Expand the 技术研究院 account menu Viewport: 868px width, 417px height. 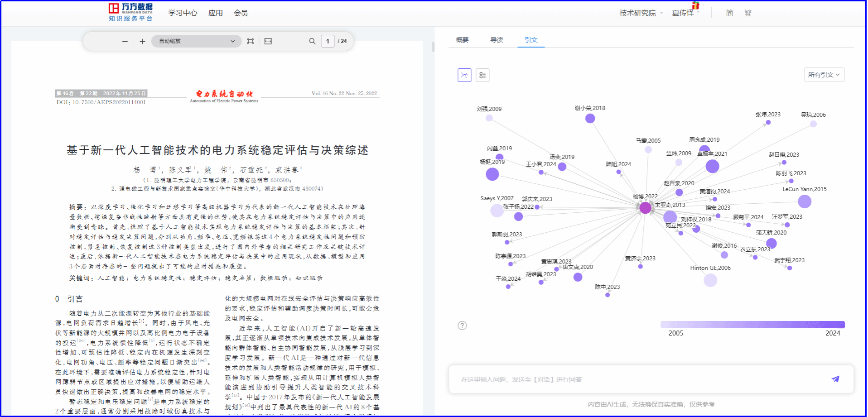(641, 13)
